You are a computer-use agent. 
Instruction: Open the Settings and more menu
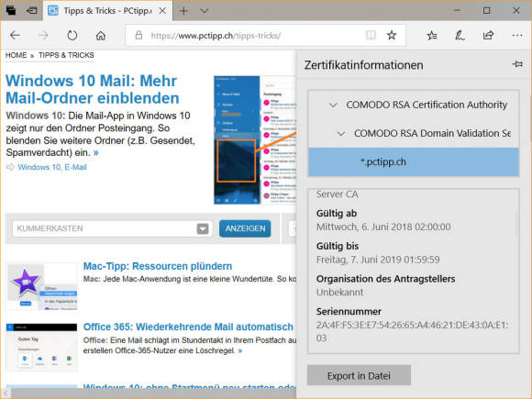coord(517,35)
